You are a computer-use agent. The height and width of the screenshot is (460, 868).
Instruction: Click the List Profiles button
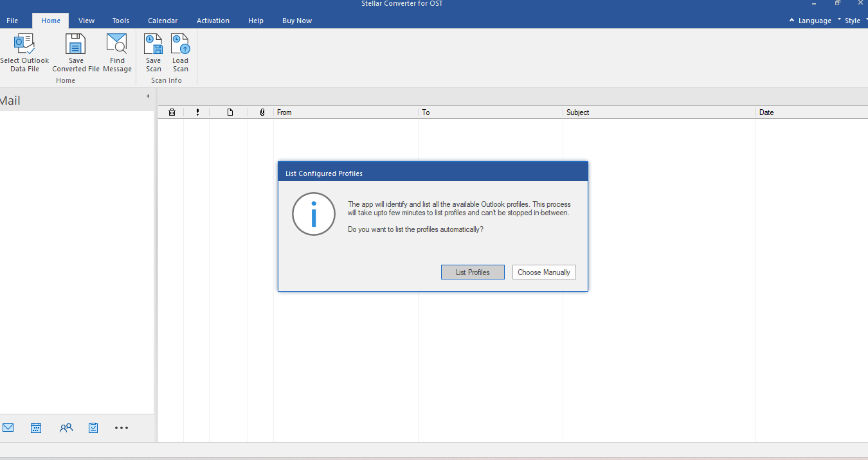click(473, 272)
